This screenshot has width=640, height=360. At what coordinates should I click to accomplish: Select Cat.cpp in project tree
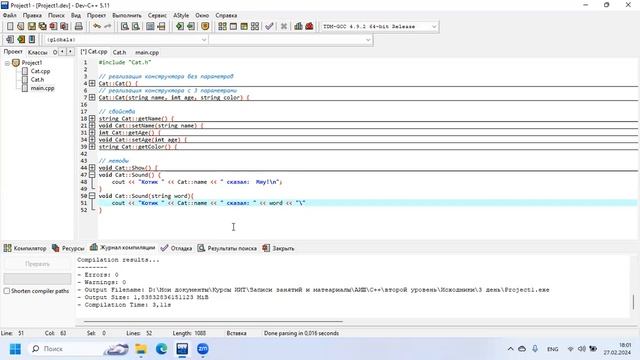(x=40, y=71)
